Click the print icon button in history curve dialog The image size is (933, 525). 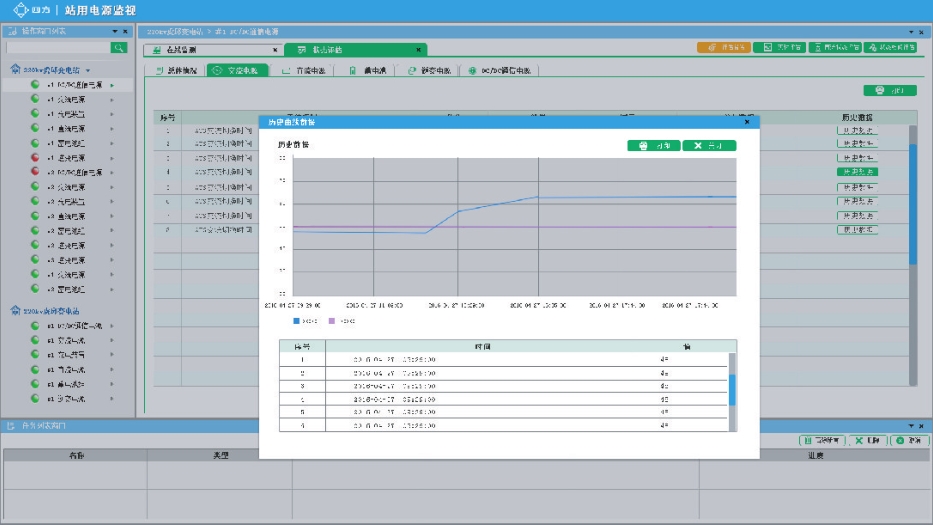(653, 145)
